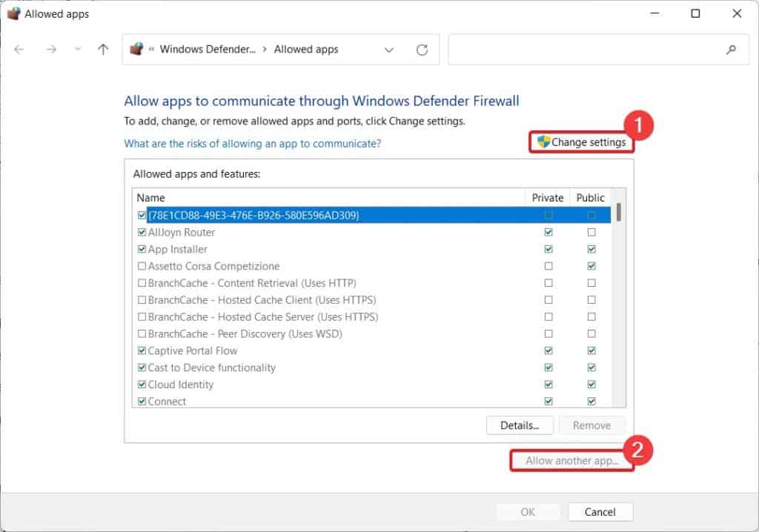Screen dimensions: 759x532
Task: Click the Allowed apps title bar icon
Action: click(13, 13)
